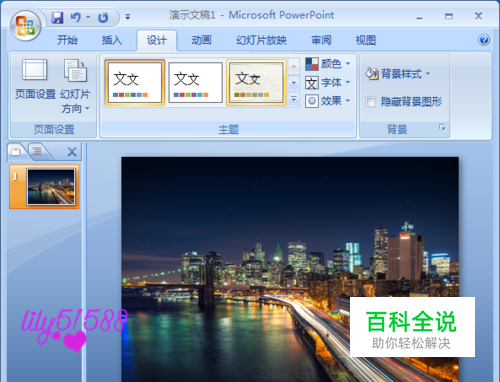500x382 pixels.
Task: Open 幻灯片方向 slide orientation menu
Action: coord(75,86)
